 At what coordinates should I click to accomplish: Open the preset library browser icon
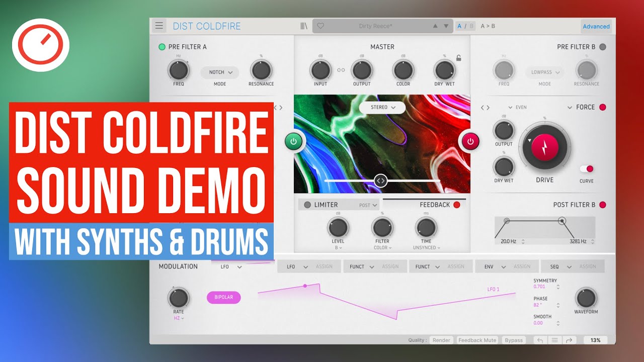304,26
